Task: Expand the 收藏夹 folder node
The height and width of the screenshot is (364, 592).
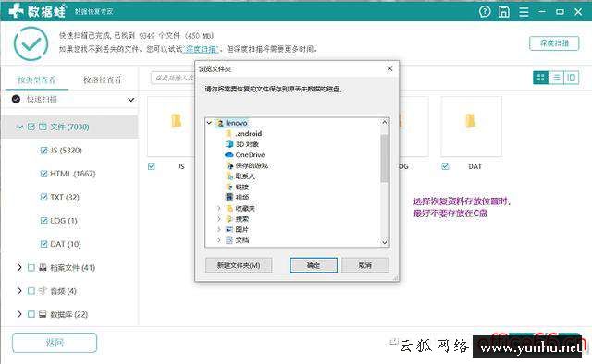Action: point(218,208)
